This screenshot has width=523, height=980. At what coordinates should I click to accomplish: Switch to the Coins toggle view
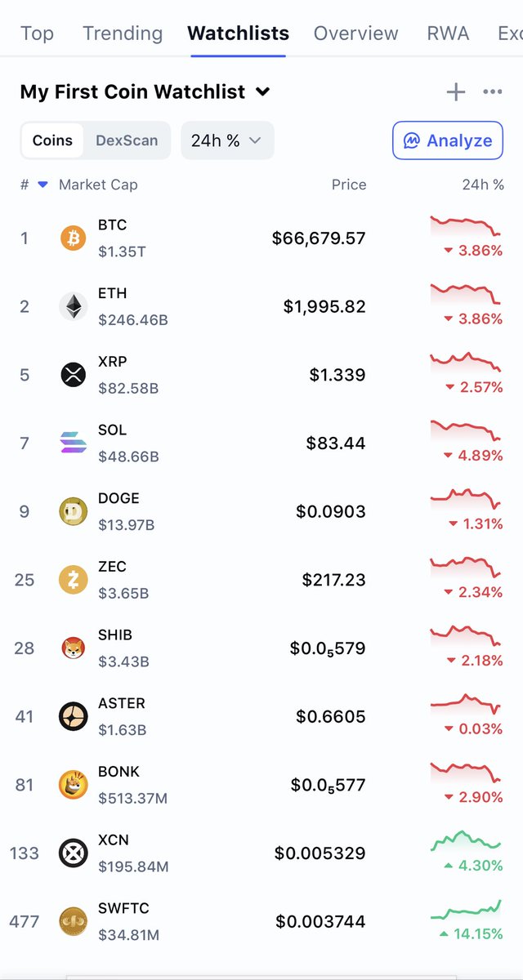pos(52,140)
